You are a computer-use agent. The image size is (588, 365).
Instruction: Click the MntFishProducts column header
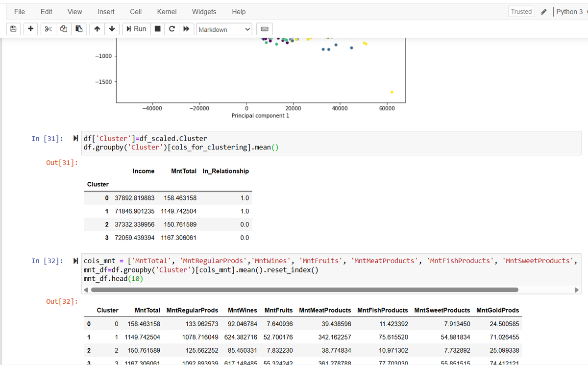coord(383,310)
